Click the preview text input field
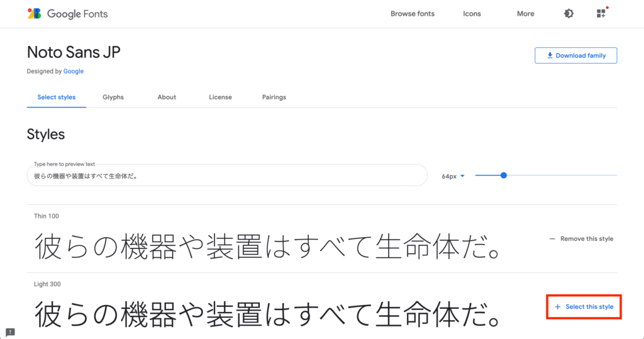The image size is (644, 339). tap(227, 175)
